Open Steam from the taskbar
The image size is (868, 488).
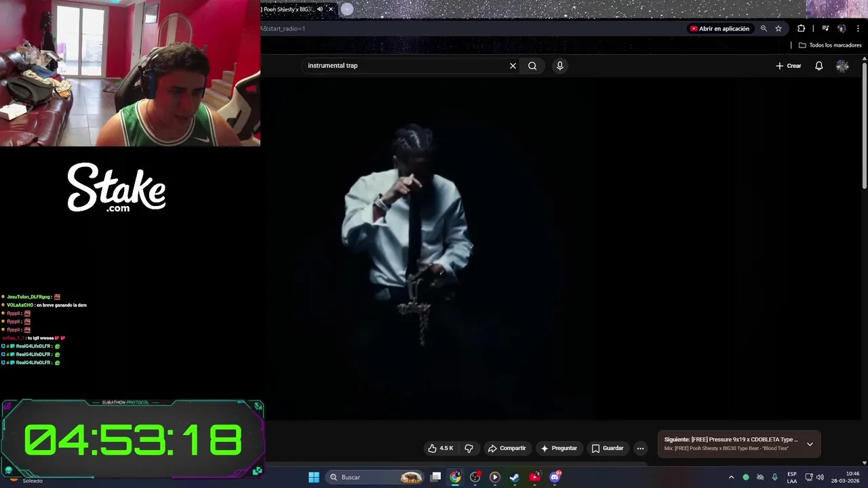(x=515, y=477)
